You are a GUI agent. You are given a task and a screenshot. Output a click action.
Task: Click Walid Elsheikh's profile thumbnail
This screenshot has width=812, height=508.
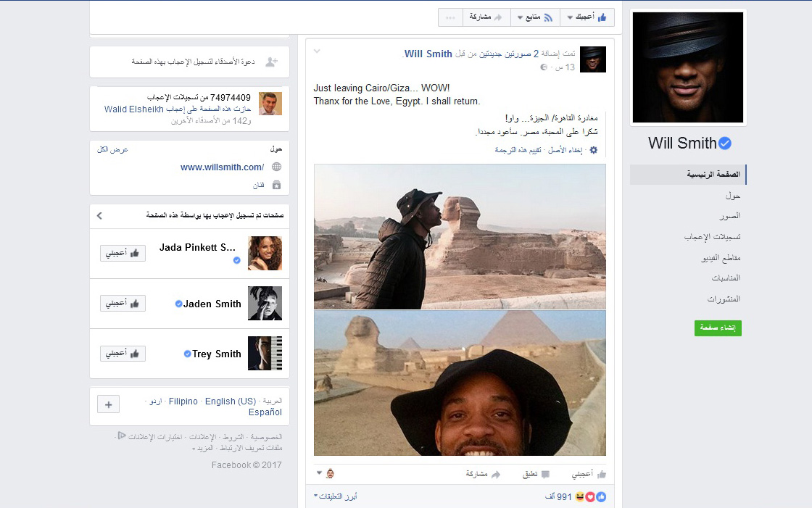270,104
